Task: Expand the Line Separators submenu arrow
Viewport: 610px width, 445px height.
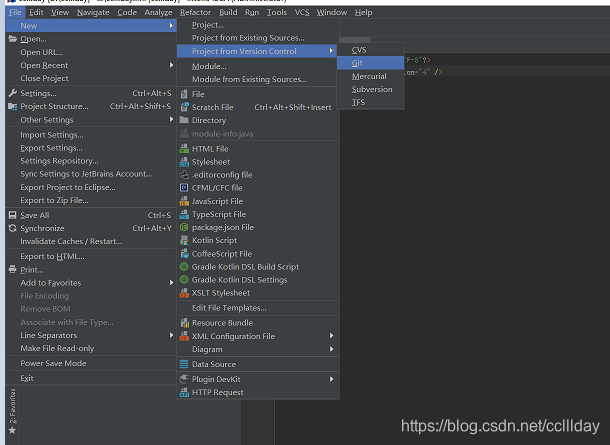Action: 171,335
